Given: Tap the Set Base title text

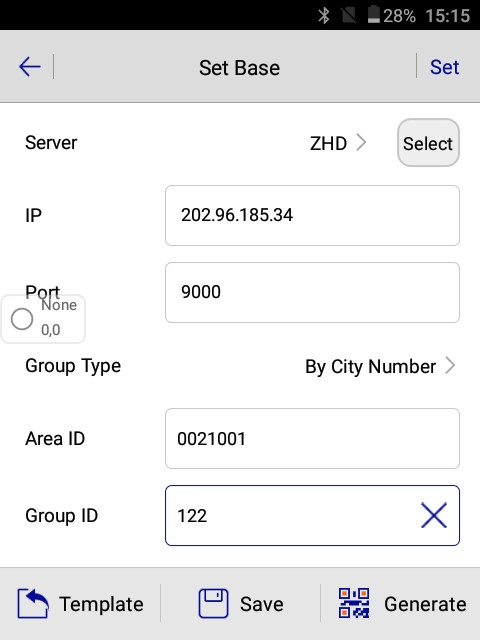Looking at the screenshot, I should tap(239, 67).
